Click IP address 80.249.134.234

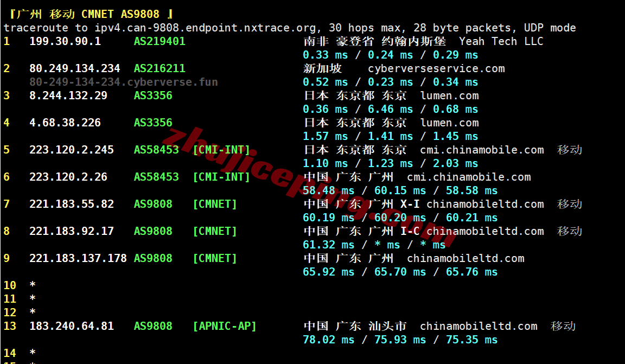74,68
